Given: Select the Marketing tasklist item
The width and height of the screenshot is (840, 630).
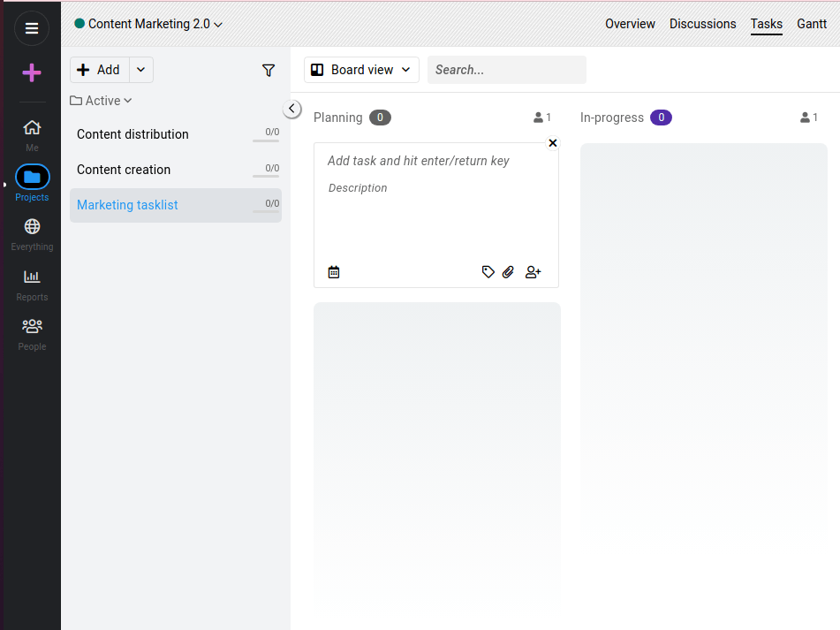Looking at the screenshot, I should click(176, 205).
